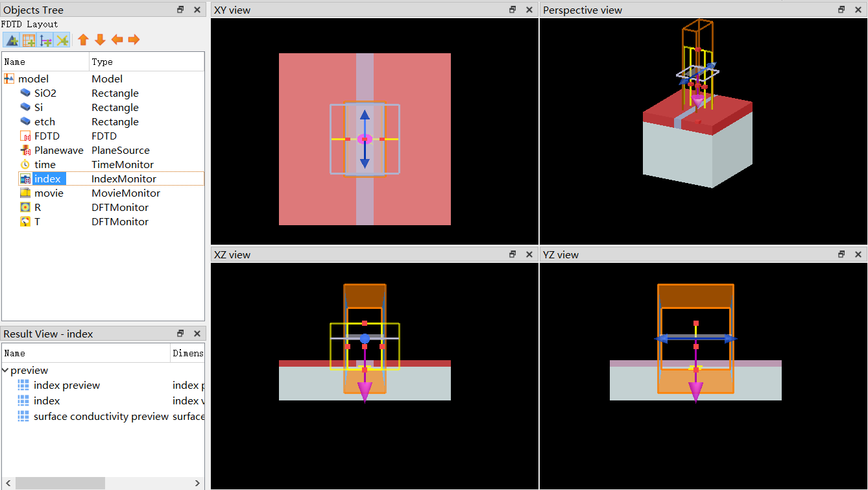Close the Perspective view panel

click(858, 10)
